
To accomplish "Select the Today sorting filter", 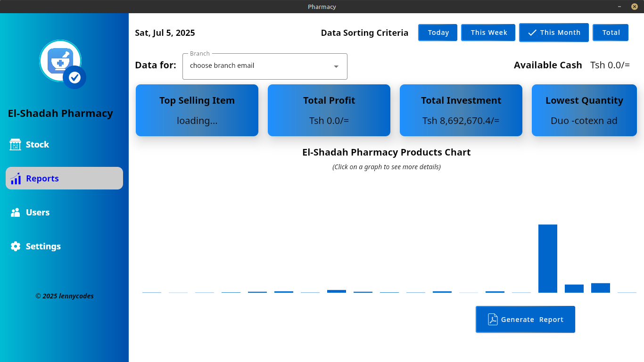I will click(438, 33).
